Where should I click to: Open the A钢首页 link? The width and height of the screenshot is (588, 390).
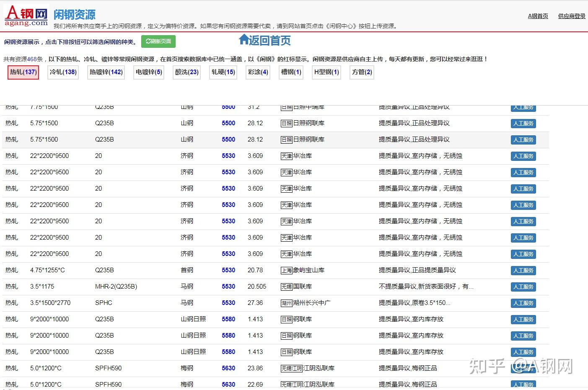[538, 16]
